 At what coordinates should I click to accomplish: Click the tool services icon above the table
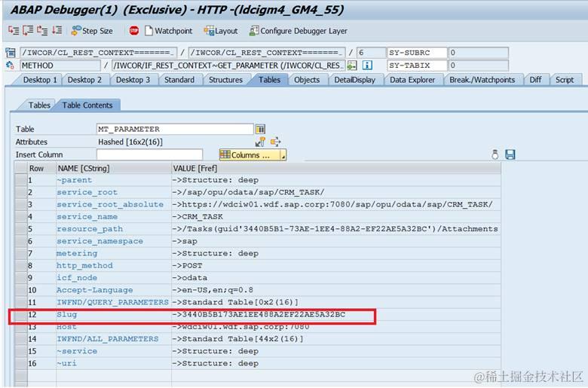click(495, 154)
